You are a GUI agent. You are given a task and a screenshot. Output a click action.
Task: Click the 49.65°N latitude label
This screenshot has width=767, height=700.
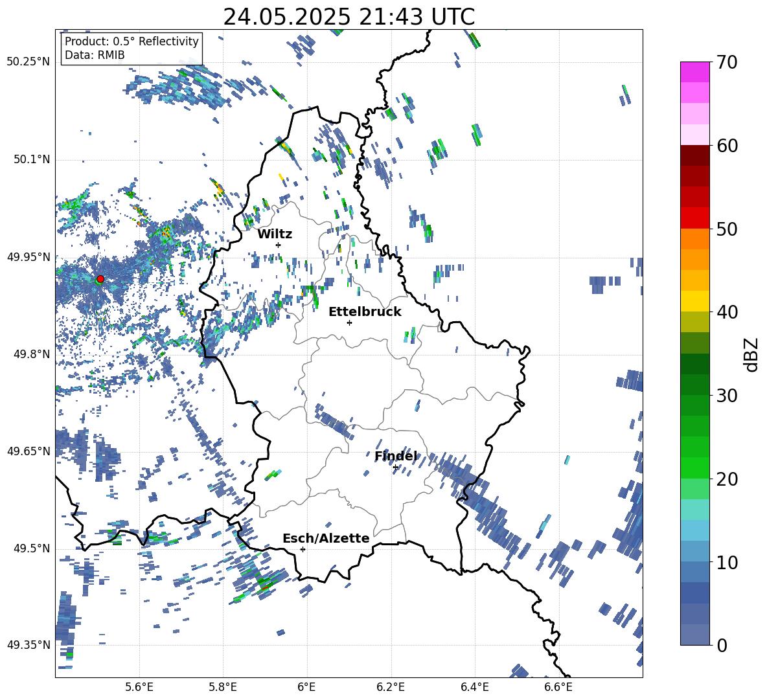[29, 451]
